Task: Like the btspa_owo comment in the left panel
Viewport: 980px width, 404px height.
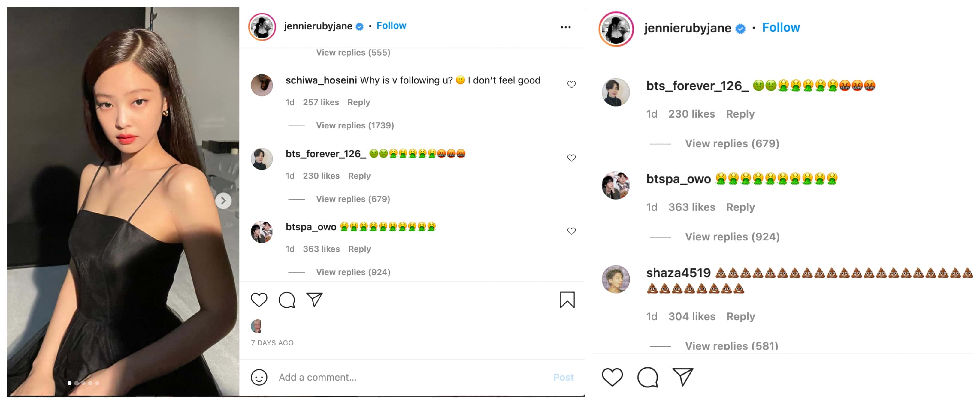Action: (571, 231)
